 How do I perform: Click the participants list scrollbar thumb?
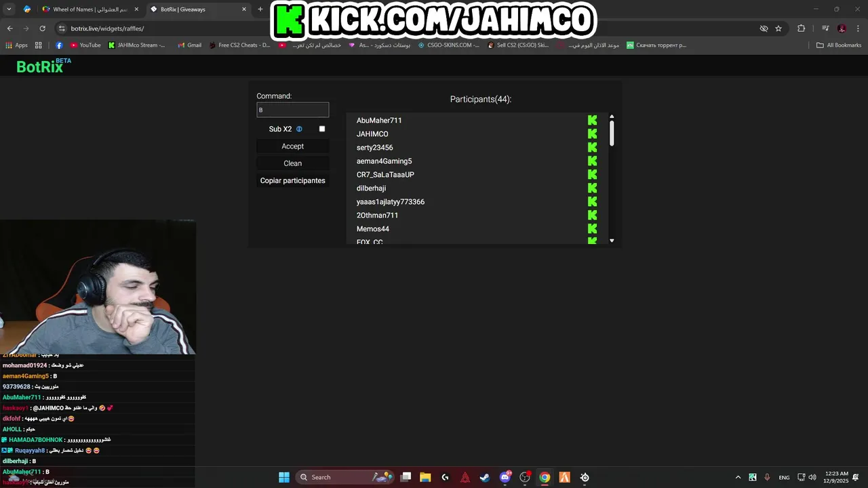coord(612,133)
